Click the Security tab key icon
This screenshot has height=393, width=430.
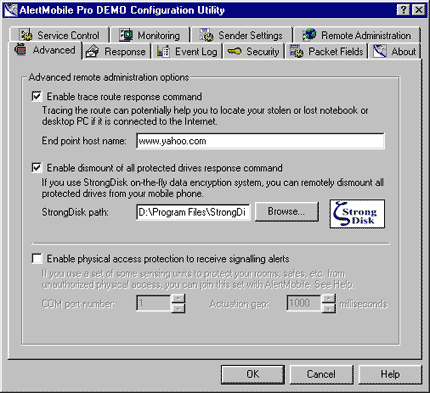(x=234, y=51)
